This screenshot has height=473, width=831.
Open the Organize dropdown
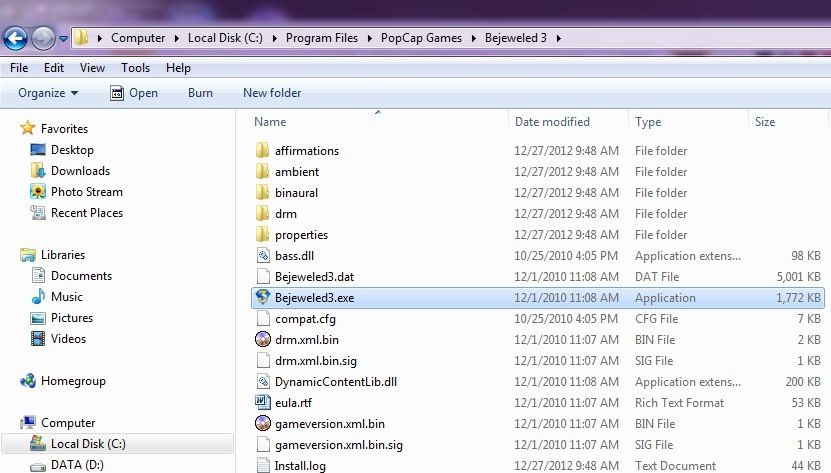tap(48, 93)
